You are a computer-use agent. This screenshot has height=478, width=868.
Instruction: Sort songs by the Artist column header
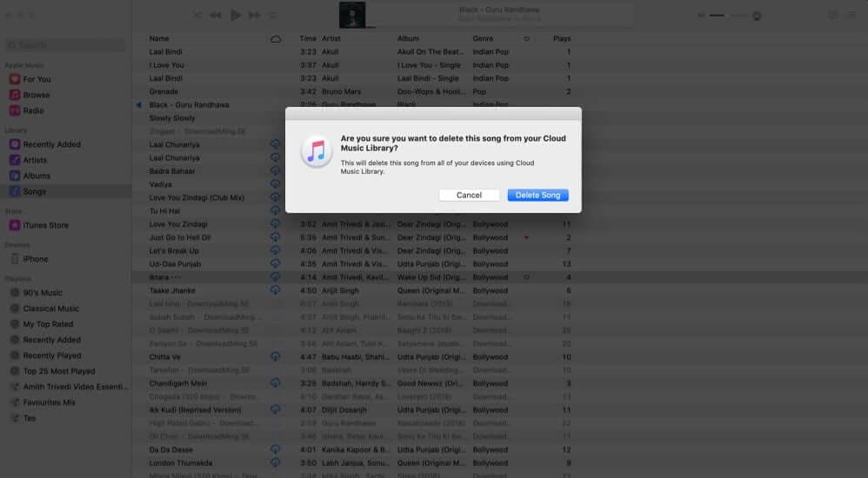tap(331, 39)
